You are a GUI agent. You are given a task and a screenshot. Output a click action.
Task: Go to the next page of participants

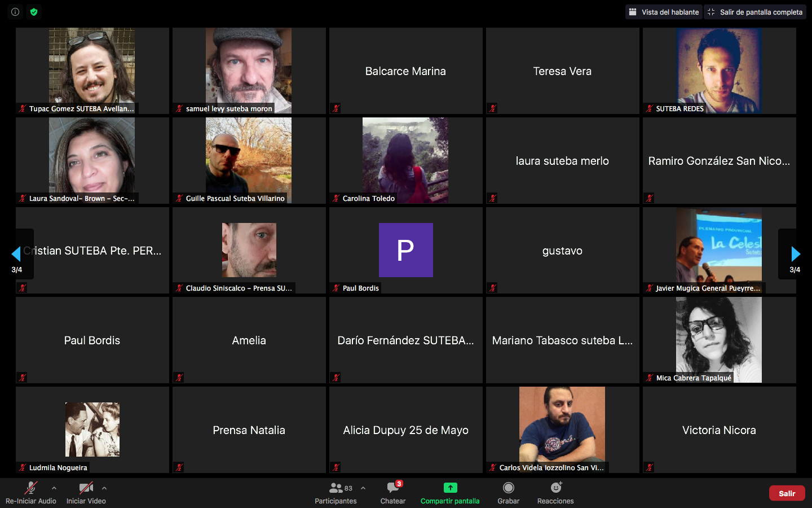795,254
